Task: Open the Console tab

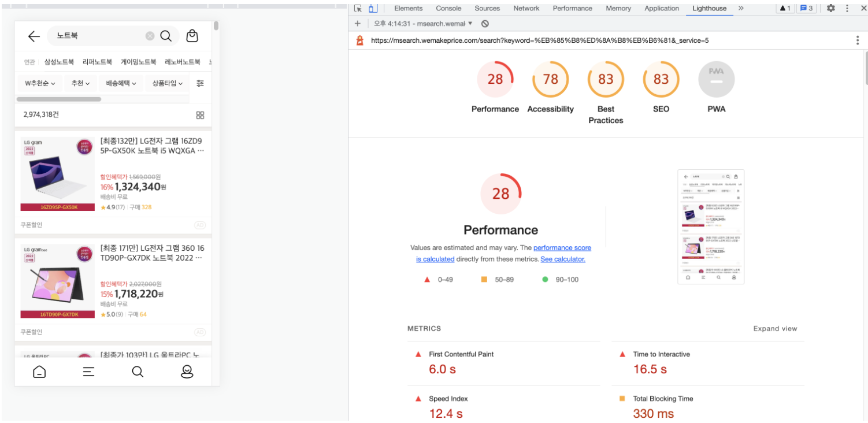Action: tap(448, 8)
